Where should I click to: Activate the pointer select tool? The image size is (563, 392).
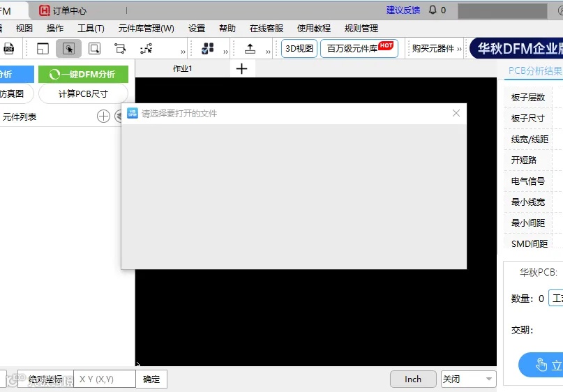pyautogui.click(x=68, y=49)
